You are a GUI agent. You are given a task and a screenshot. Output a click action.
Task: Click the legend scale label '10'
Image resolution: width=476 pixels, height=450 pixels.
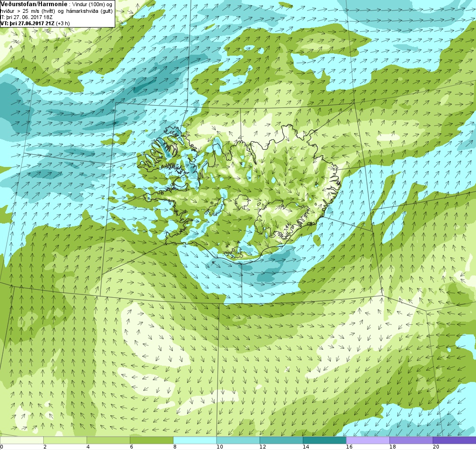click(220, 446)
